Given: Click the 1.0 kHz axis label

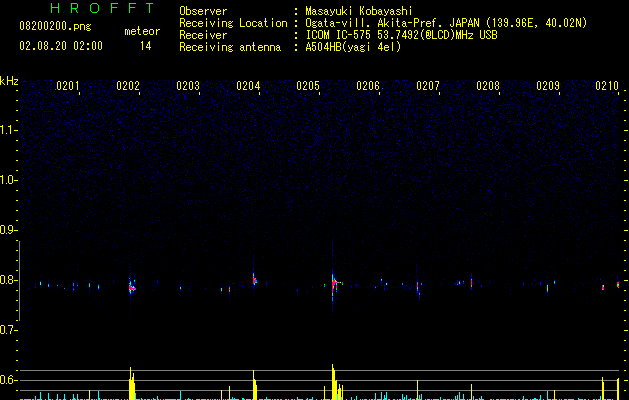Looking at the screenshot, I should (x=8, y=180).
